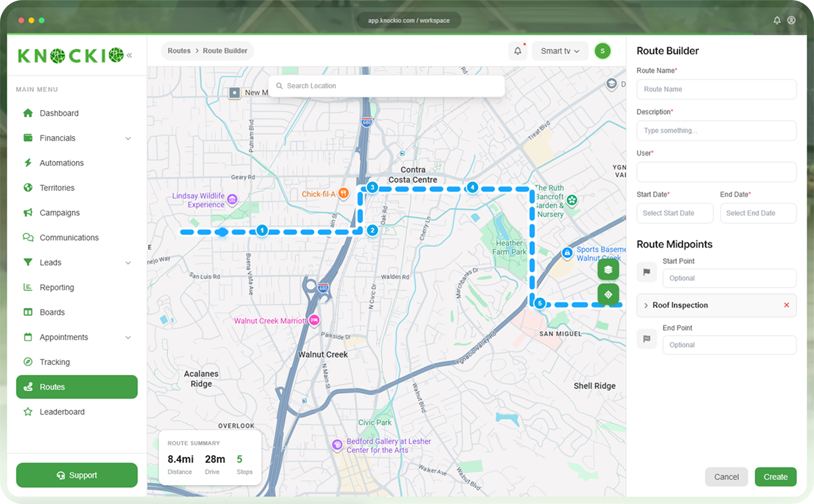Open the Select End Date picker
The height and width of the screenshot is (504, 814).
point(758,213)
